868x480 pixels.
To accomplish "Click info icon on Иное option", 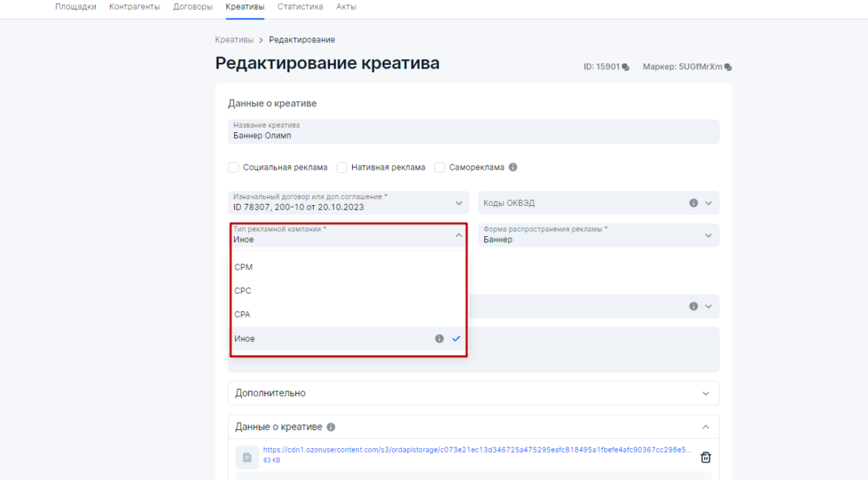I will [439, 339].
